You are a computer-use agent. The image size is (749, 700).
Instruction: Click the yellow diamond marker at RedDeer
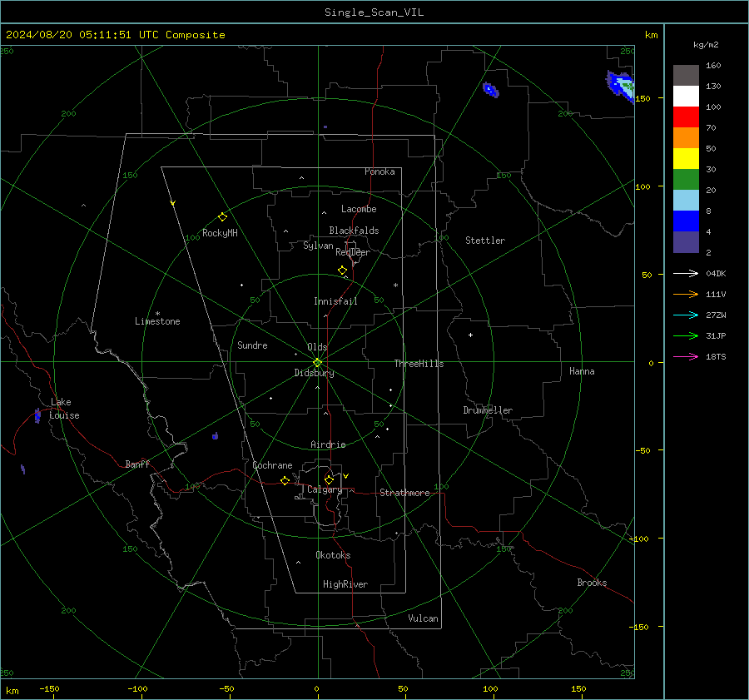point(343,271)
